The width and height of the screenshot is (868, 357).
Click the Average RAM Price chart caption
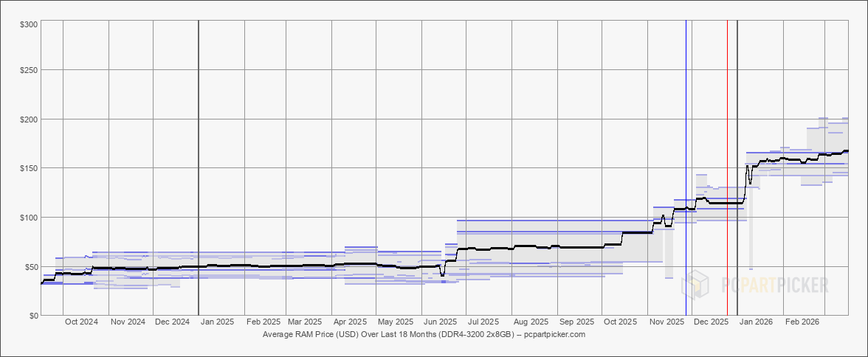(424, 335)
